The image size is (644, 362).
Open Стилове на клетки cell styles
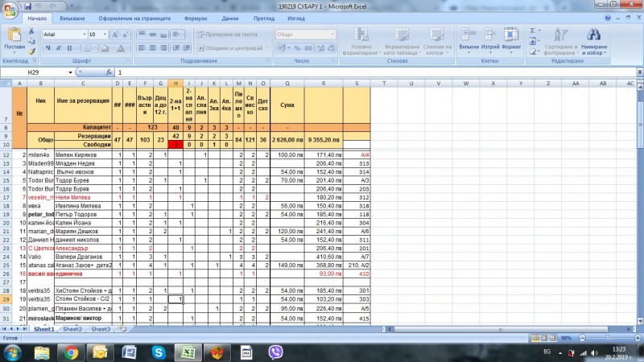[x=437, y=41]
